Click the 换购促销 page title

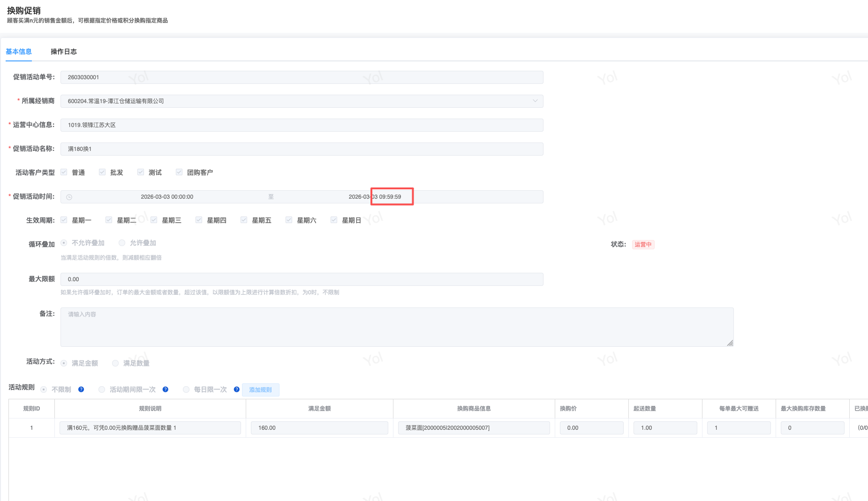pos(24,10)
